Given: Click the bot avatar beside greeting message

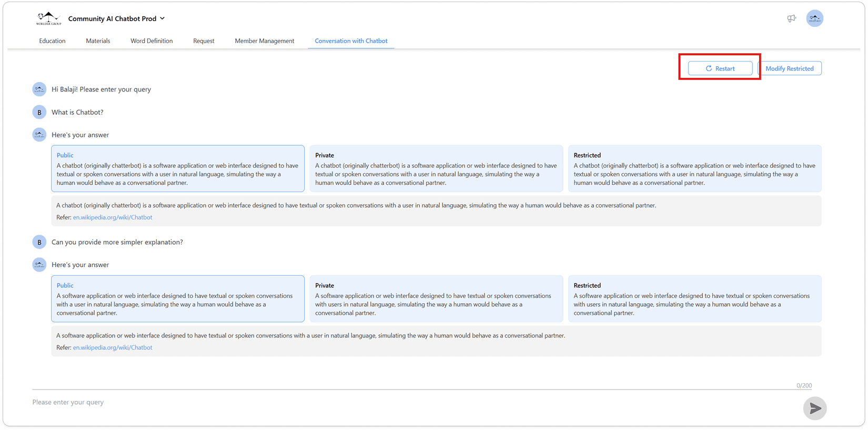Looking at the screenshot, I should (39, 89).
